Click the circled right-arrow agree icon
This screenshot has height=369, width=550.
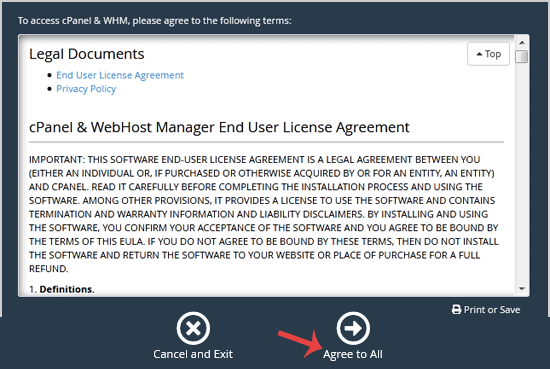tap(353, 328)
